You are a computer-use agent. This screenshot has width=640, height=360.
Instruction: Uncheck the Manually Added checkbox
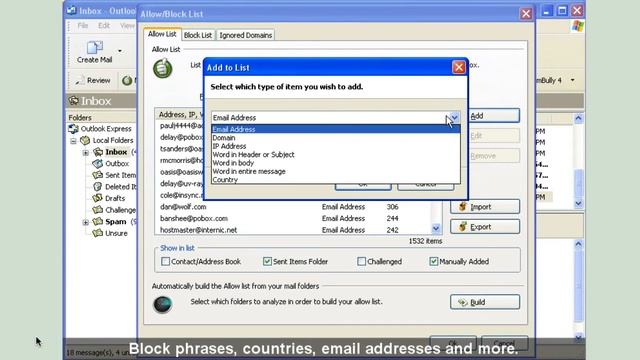433,261
